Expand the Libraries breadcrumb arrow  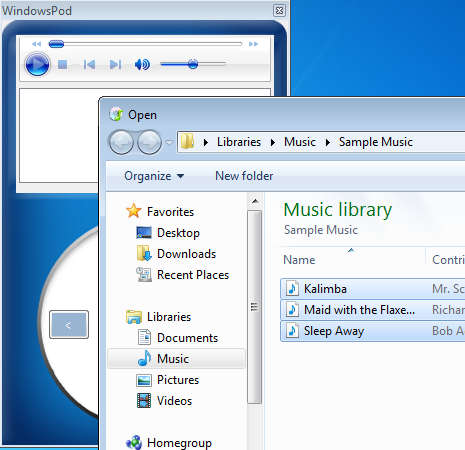(273, 142)
